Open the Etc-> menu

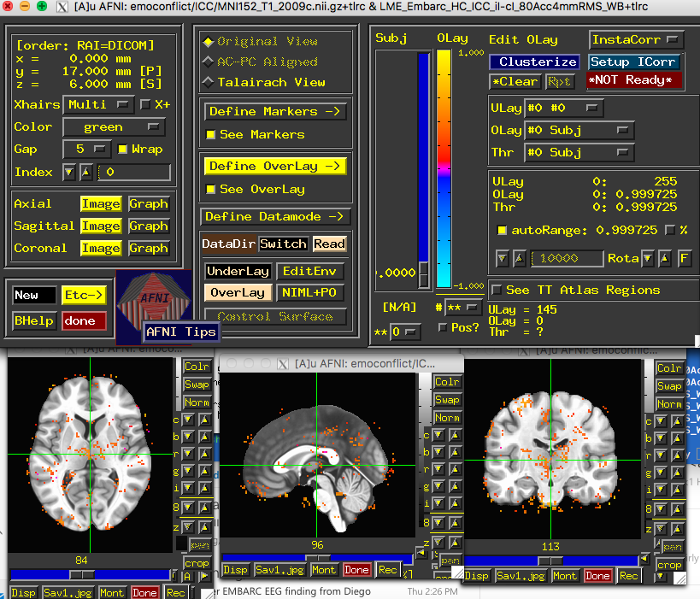click(84, 296)
